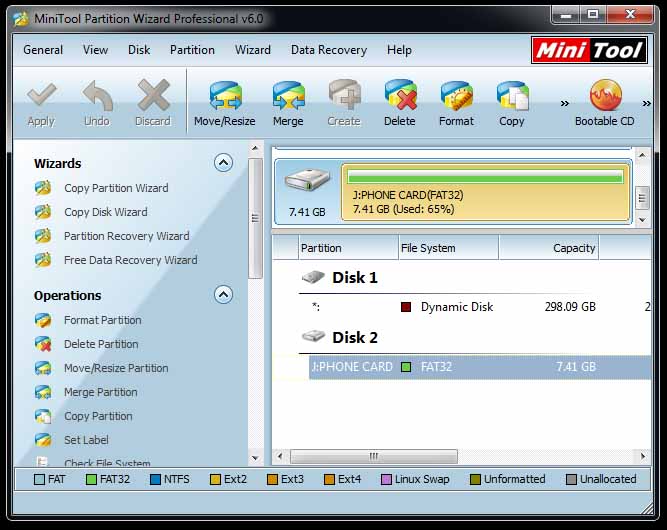Screen dimensions: 667x530
Task: Open Partition Recovery Wizard link
Action: [x=127, y=236]
